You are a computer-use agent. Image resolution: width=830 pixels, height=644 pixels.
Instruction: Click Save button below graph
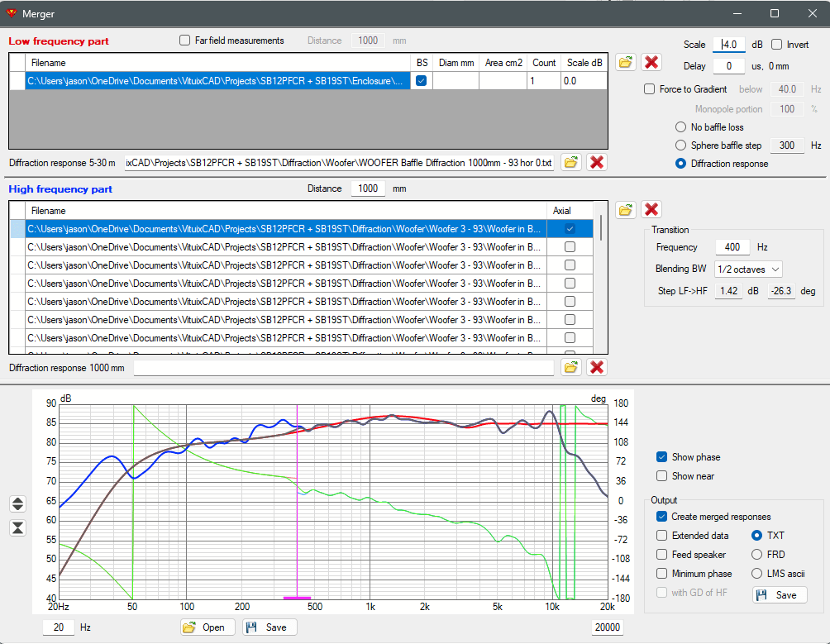pos(270,627)
